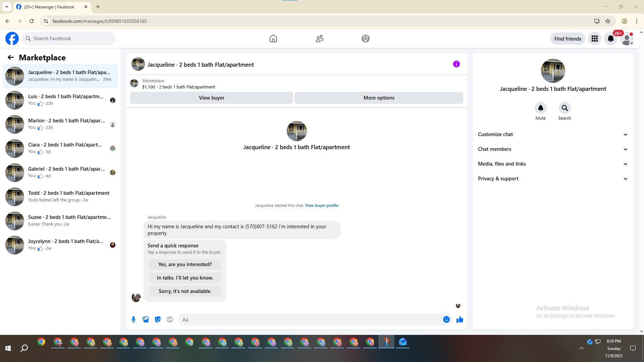Reload the page with refresh icon
The height and width of the screenshot is (362, 644).
(32, 21)
